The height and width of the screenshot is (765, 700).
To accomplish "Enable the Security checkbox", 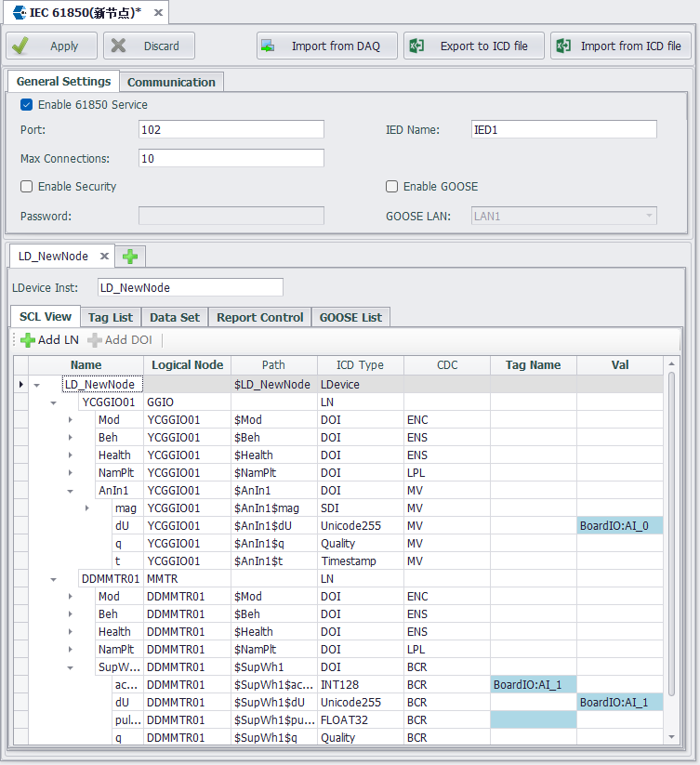I will [26, 187].
